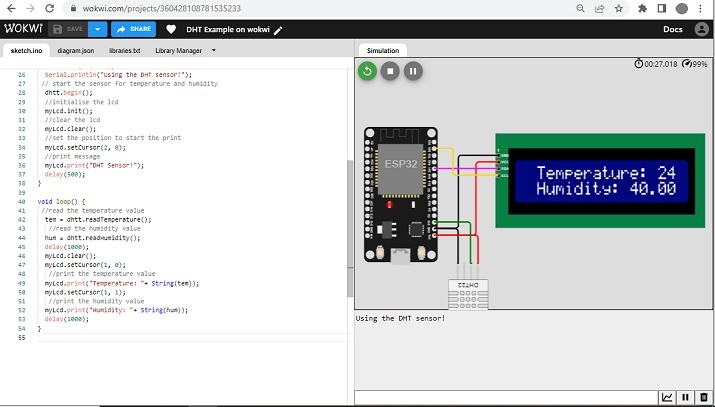
Task: Open the browser profile avatar
Action: [682, 8]
